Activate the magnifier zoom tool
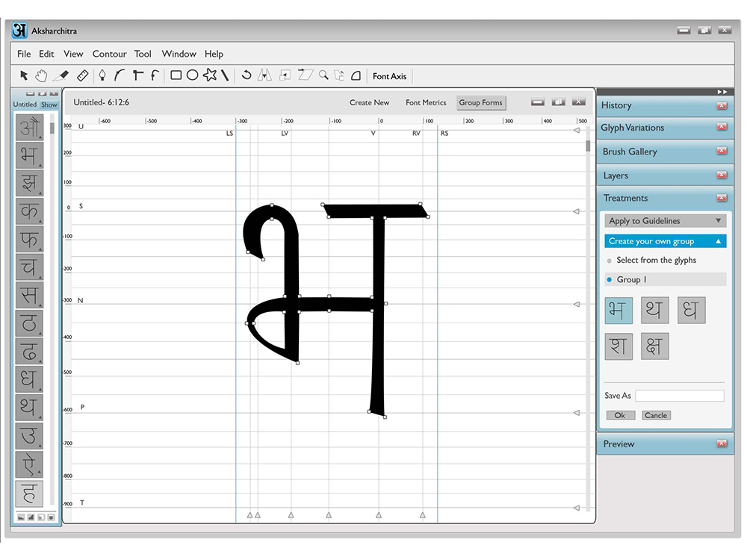The image size is (747, 560). (323, 75)
